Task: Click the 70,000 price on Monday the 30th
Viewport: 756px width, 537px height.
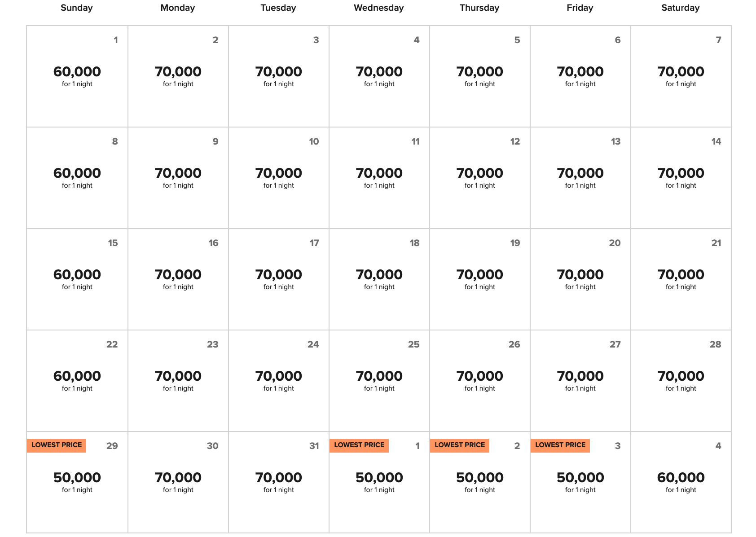Action: (x=177, y=477)
